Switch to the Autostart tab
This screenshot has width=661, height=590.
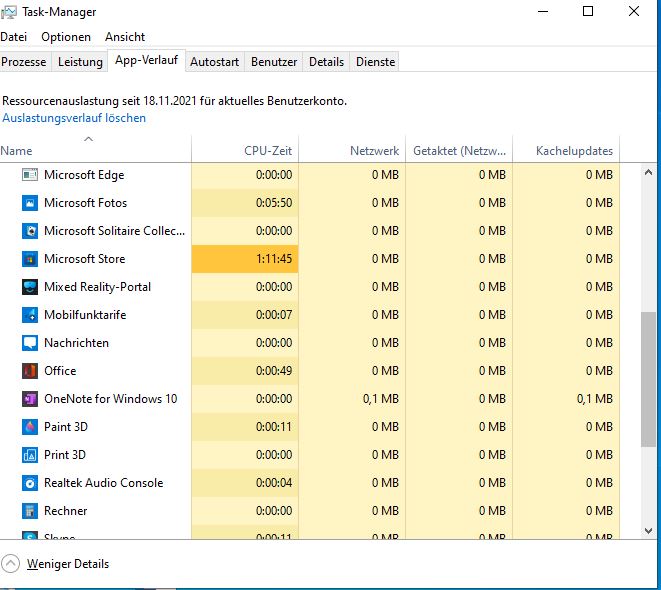pos(215,62)
